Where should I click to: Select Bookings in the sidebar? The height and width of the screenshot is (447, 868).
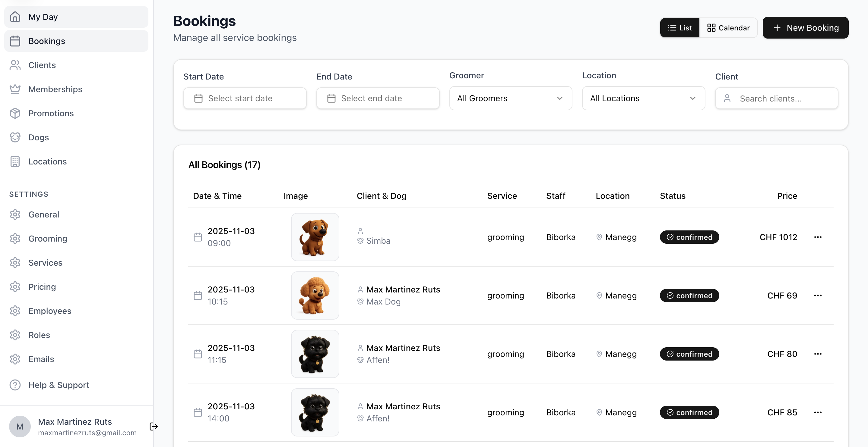[x=46, y=41]
